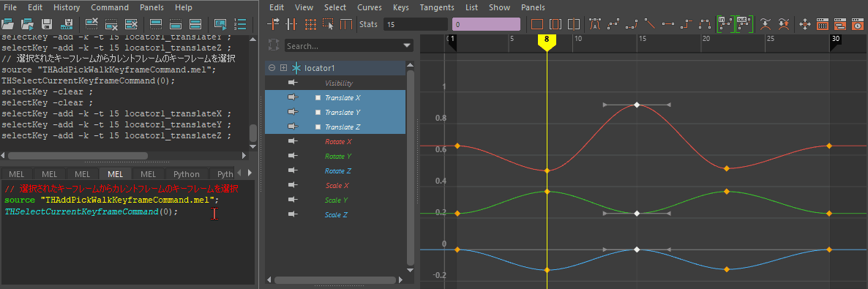
Task: Toggle the Show History only layout
Action: tap(156, 24)
